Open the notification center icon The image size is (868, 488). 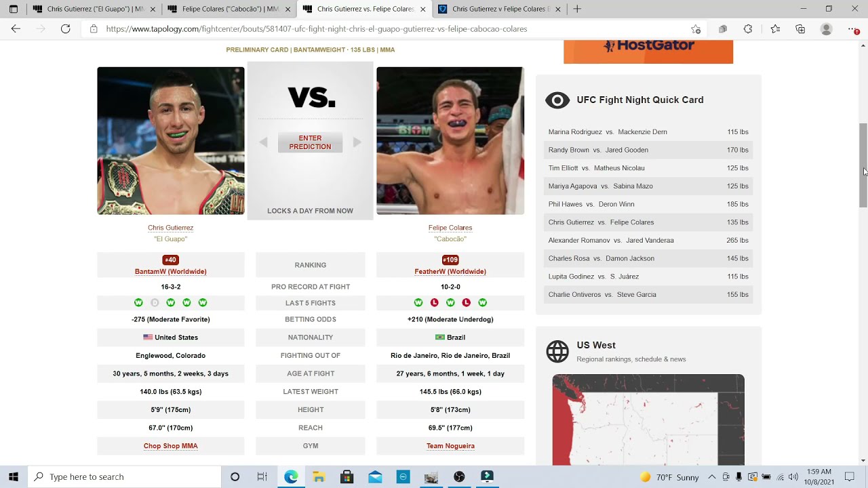(x=850, y=476)
